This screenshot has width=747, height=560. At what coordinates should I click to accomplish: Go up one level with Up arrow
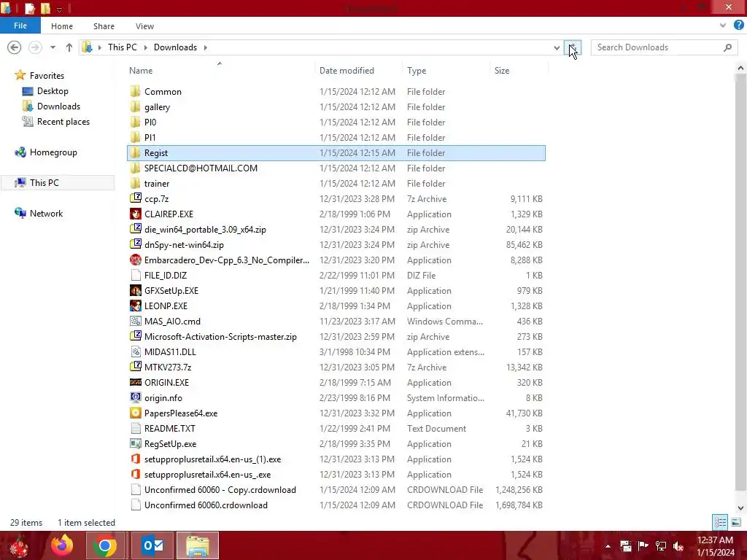(x=69, y=47)
